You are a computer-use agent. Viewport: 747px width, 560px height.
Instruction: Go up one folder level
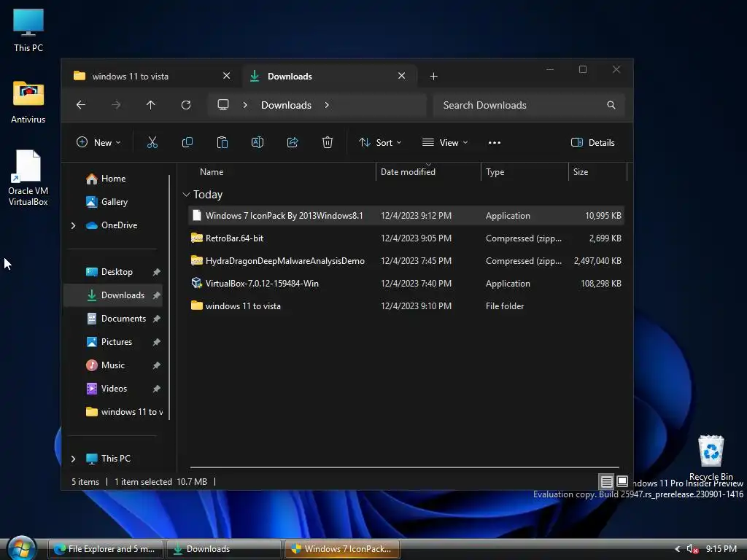[x=150, y=105]
